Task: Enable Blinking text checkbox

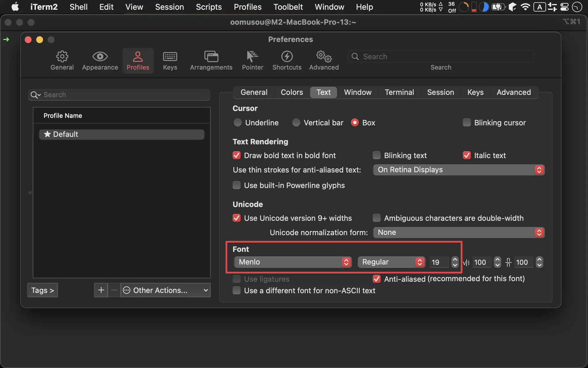Action: tap(377, 156)
